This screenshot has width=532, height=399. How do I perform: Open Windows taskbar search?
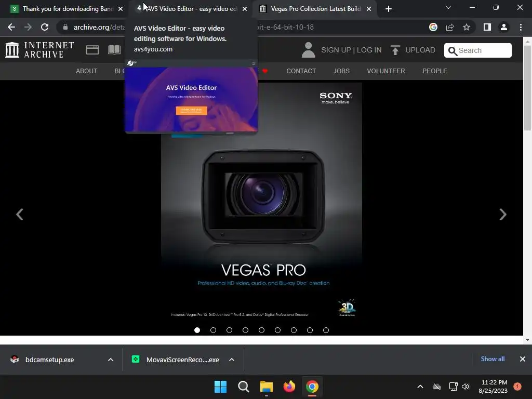(243, 387)
